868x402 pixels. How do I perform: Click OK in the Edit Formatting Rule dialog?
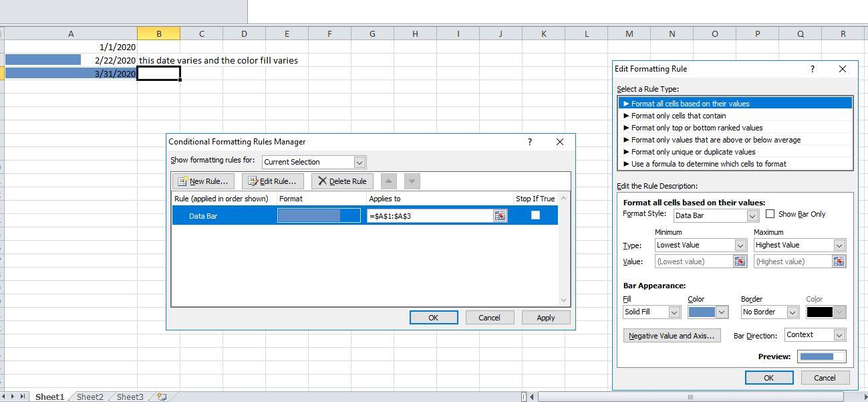pos(769,378)
